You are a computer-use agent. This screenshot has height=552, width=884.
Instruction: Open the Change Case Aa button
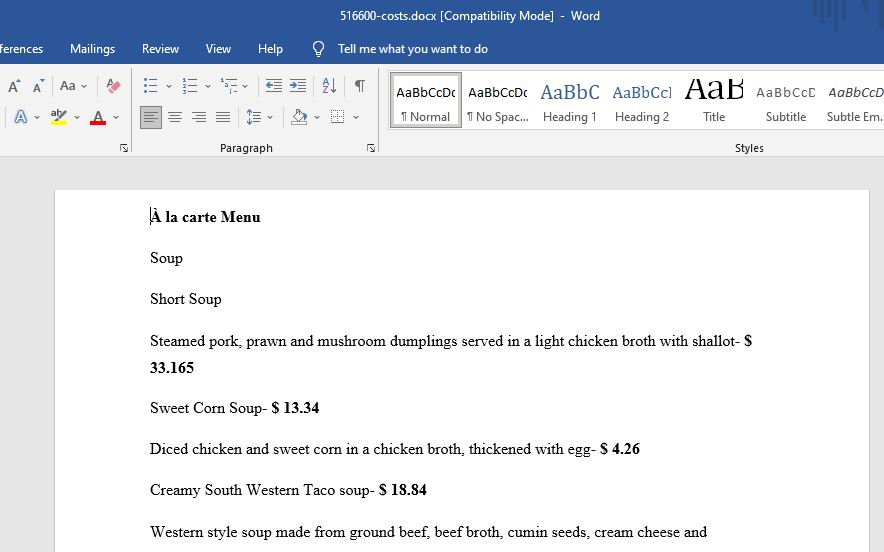point(68,86)
